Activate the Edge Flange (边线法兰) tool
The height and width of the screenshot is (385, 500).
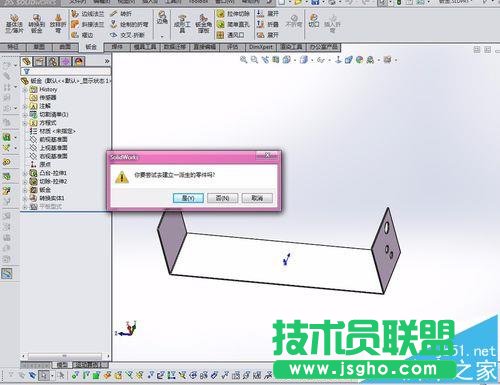[88, 14]
